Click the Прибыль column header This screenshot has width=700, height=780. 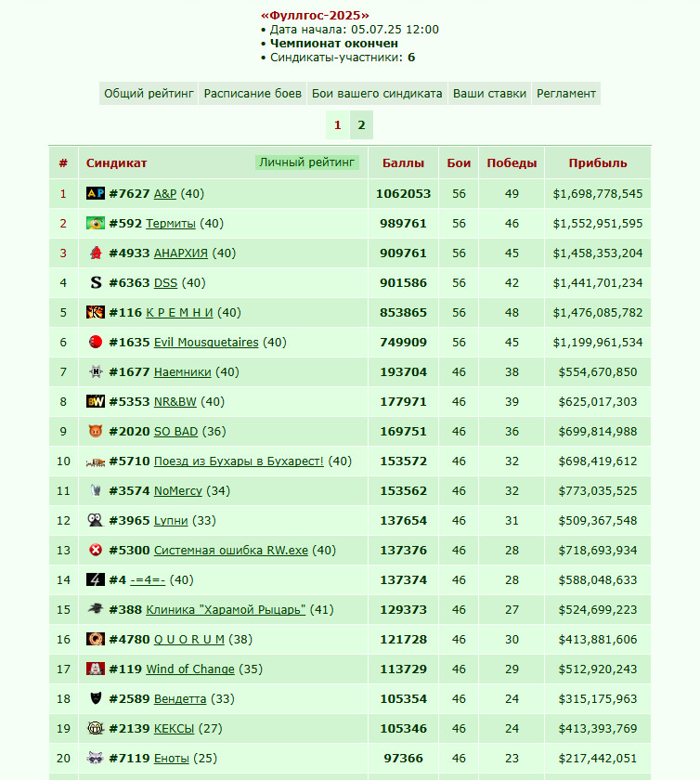(598, 163)
